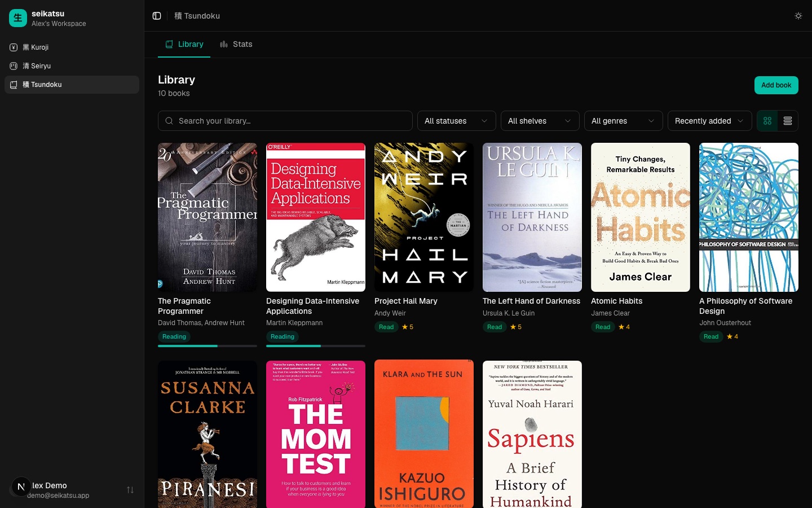
Task: Click author name Martin Kleppmann
Action: click(294, 323)
